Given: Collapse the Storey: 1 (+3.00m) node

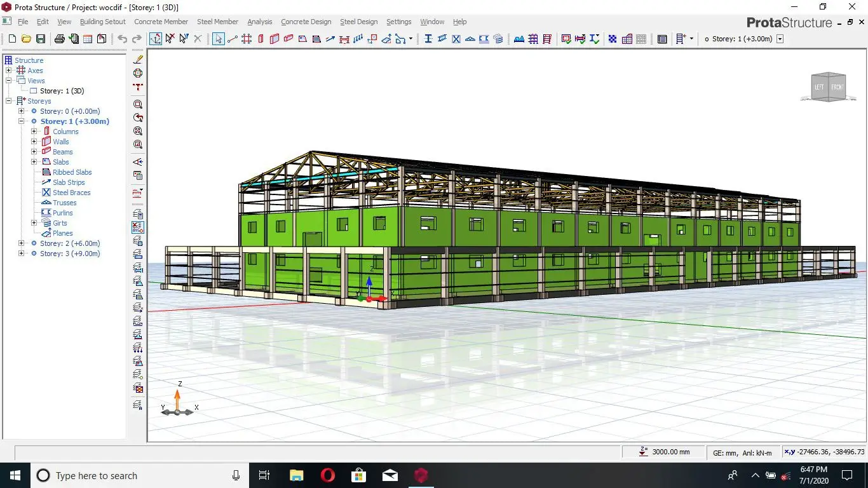Looking at the screenshot, I should (22, 121).
